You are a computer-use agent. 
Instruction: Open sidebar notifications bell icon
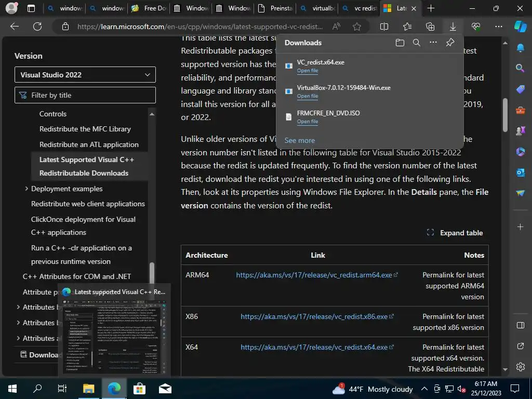(520, 48)
